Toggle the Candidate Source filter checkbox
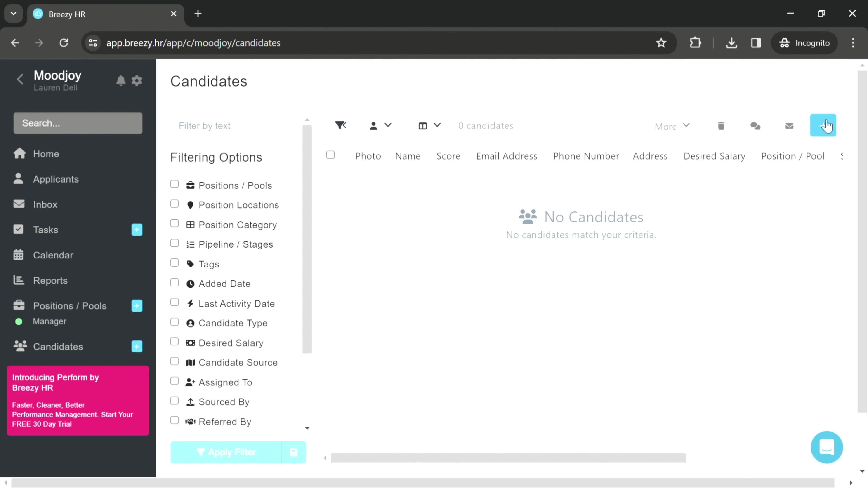868x488 pixels. coord(175,363)
